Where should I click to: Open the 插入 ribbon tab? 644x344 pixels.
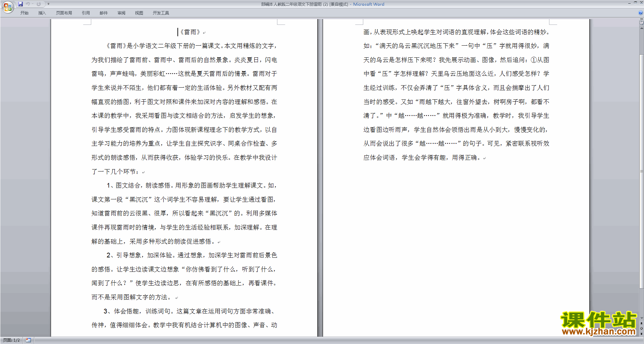(42, 13)
